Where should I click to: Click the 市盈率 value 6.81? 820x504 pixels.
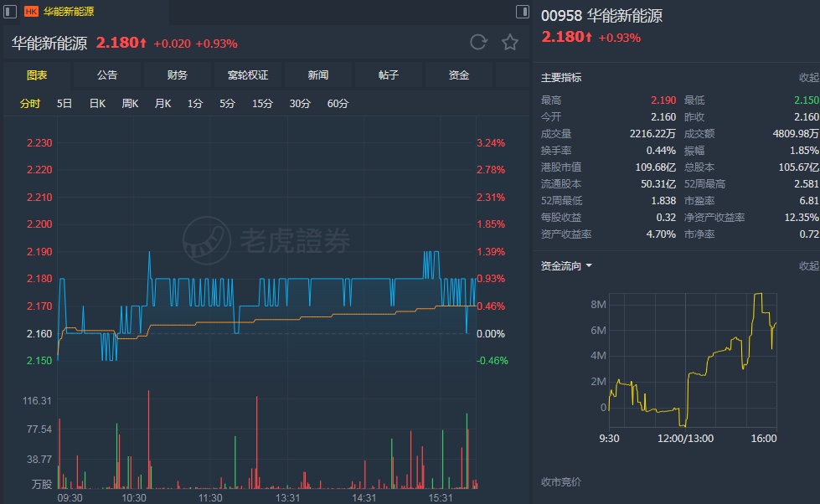pos(809,200)
